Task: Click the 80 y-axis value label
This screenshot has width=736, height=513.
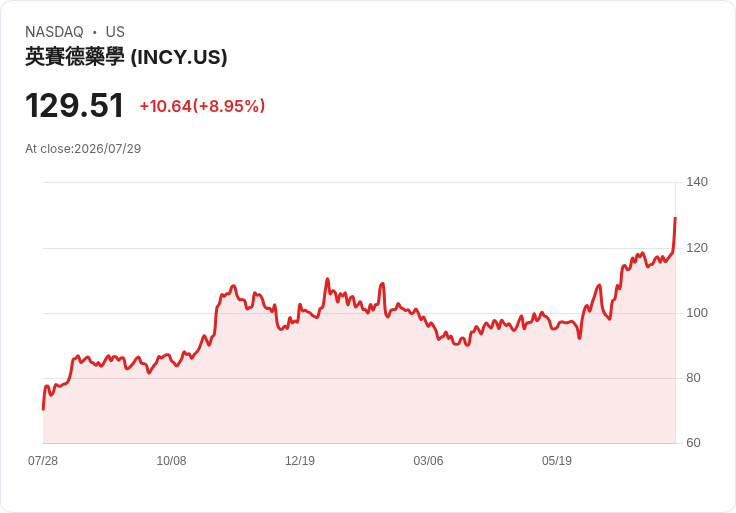Action: pos(693,378)
